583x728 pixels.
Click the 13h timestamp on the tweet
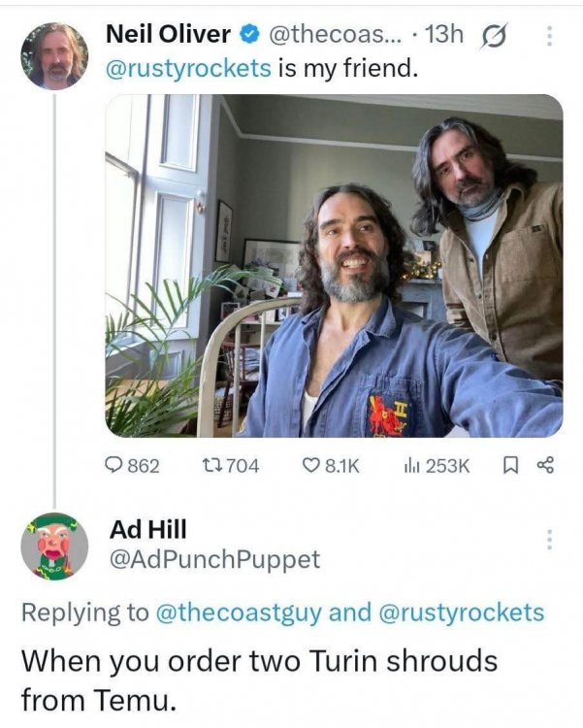point(445,35)
